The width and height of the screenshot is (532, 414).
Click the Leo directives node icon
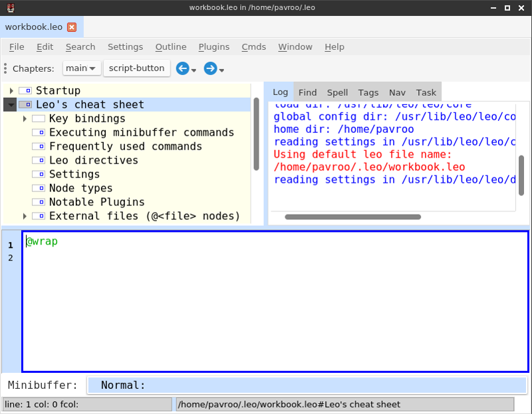coord(39,160)
